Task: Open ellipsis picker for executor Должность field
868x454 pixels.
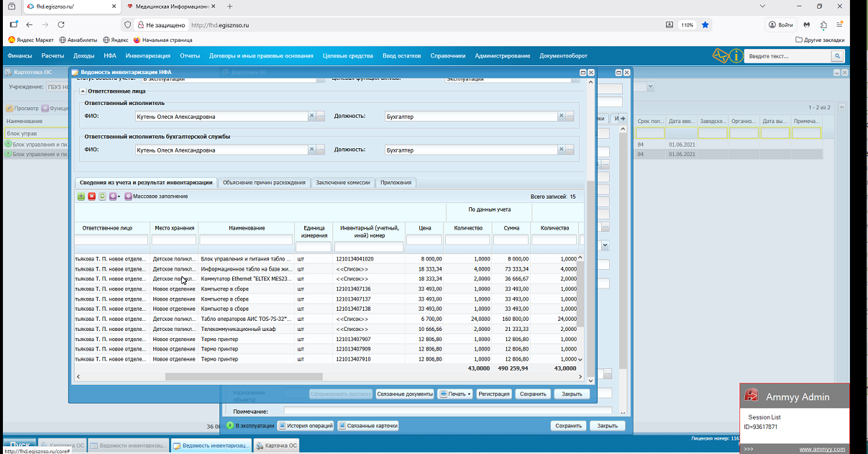Action: coord(570,116)
